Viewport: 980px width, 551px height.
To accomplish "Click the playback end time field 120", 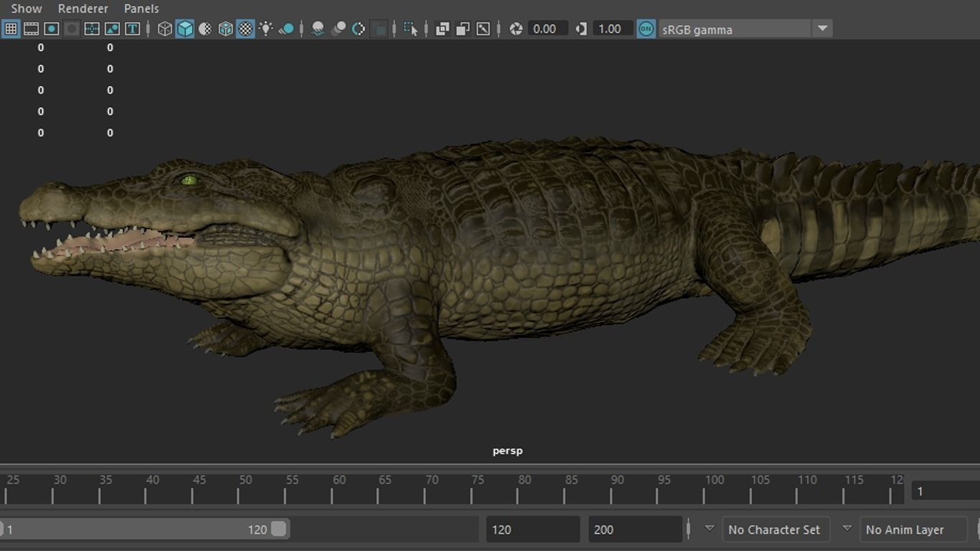I will coord(533,529).
